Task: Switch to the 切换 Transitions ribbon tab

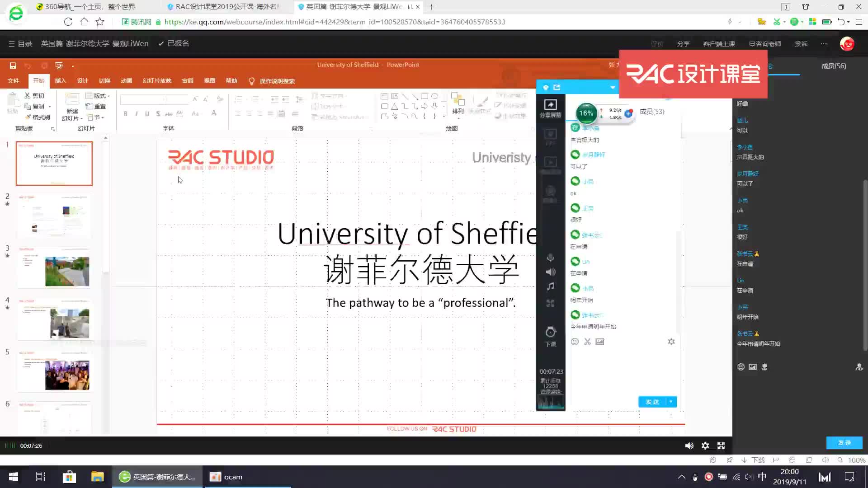Action: (x=104, y=81)
